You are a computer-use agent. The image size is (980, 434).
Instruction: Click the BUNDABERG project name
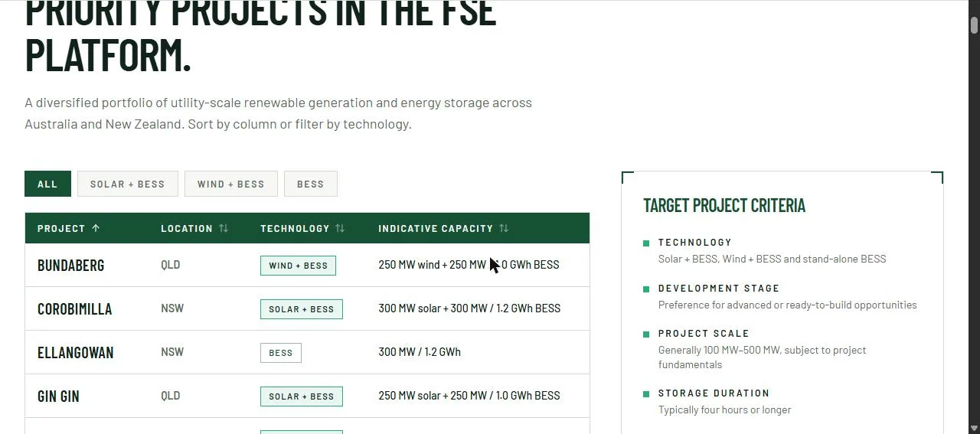(70, 266)
